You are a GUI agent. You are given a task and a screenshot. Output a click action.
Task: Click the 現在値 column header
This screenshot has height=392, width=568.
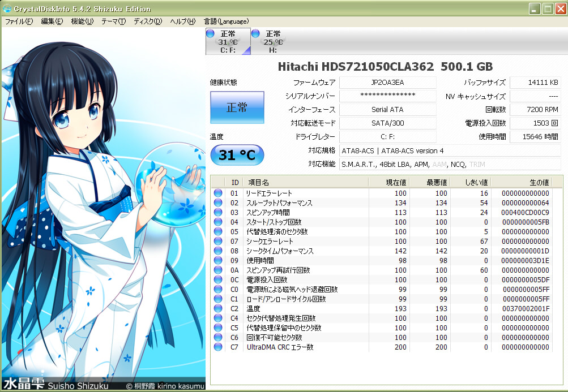click(x=388, y=183)
